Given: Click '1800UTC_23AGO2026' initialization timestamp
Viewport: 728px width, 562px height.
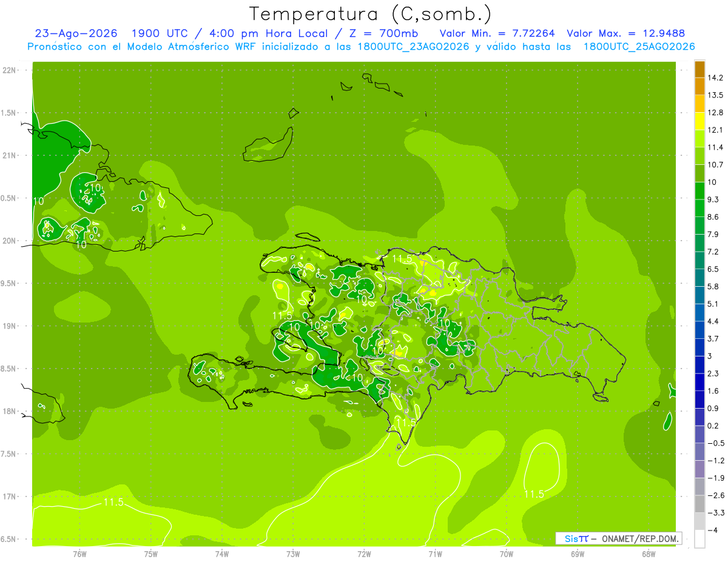Looking at the screenshot, I should click(x=412, y=47).
